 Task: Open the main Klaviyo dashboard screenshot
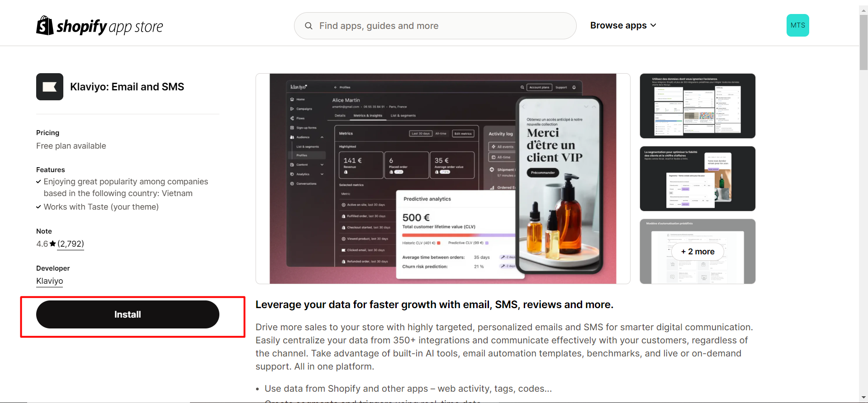pos(443,178)
